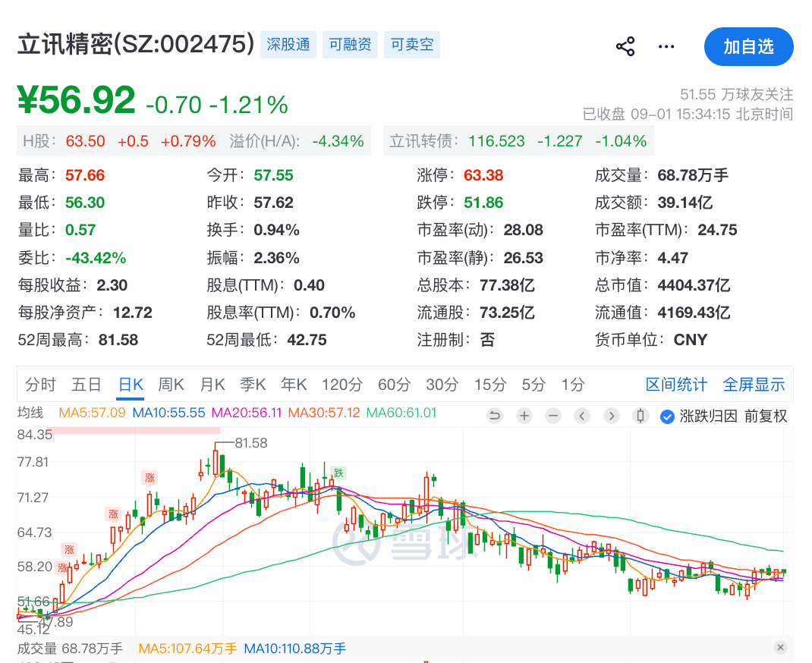Viewport: 812px width, 663px height.
Task: Click the 涨 marker near 71.27 level
Action: point(149,478)
